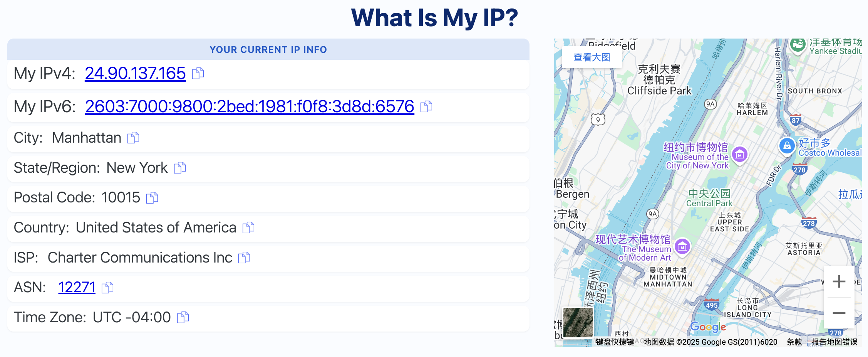Click the Charter Communications Inc text
The image size is (868, 357).
pos(140,258)
